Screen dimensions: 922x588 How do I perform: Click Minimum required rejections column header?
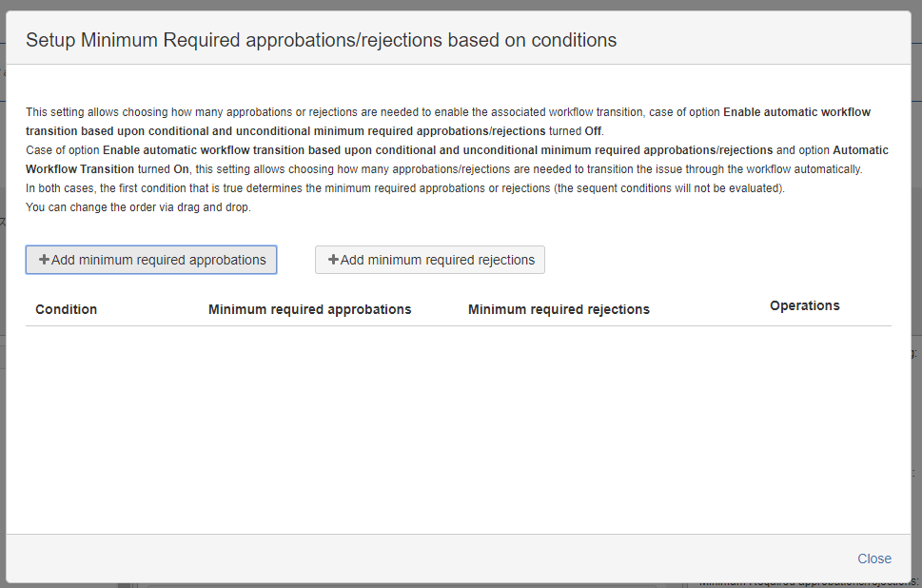pyautogui.click(x=559, y=309)
